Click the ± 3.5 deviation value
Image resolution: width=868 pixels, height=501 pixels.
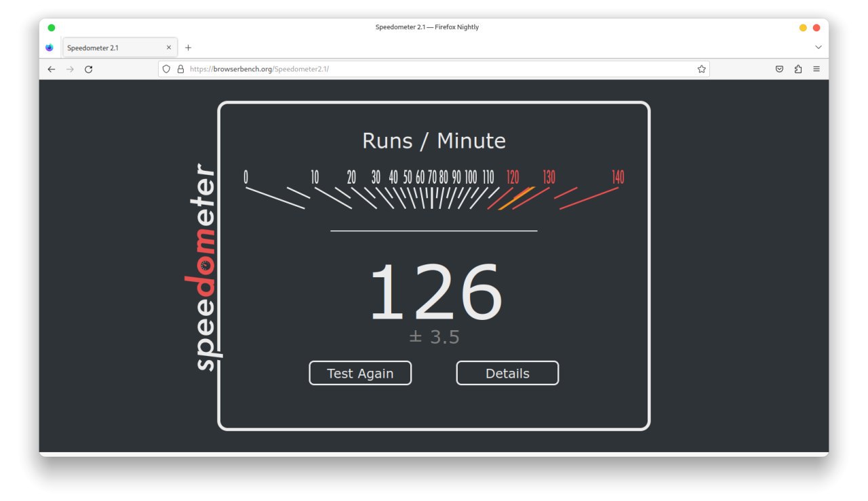pos(435,337)
